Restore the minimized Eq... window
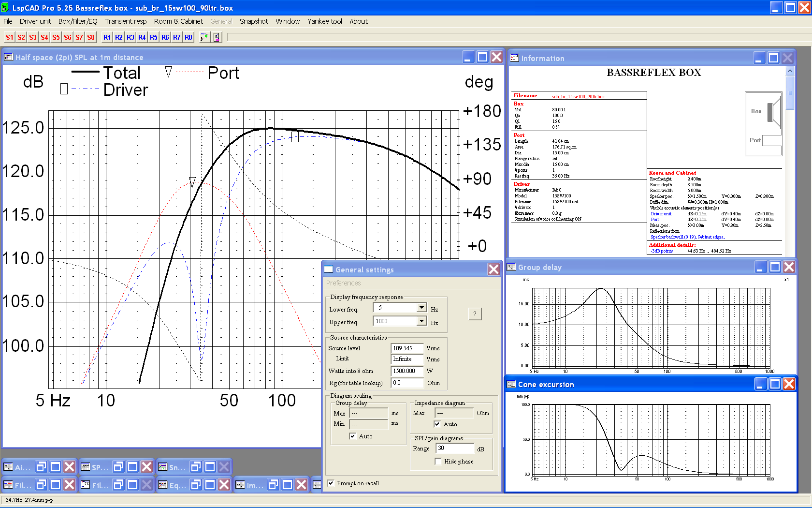This screenshot has width=812, height=508. pos(196,485)
